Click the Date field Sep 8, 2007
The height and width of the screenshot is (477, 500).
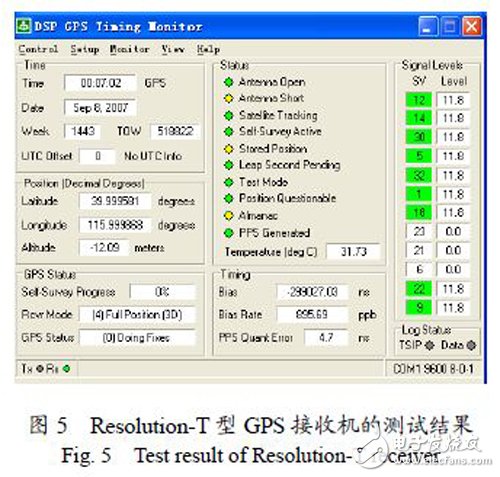point(100,108)
